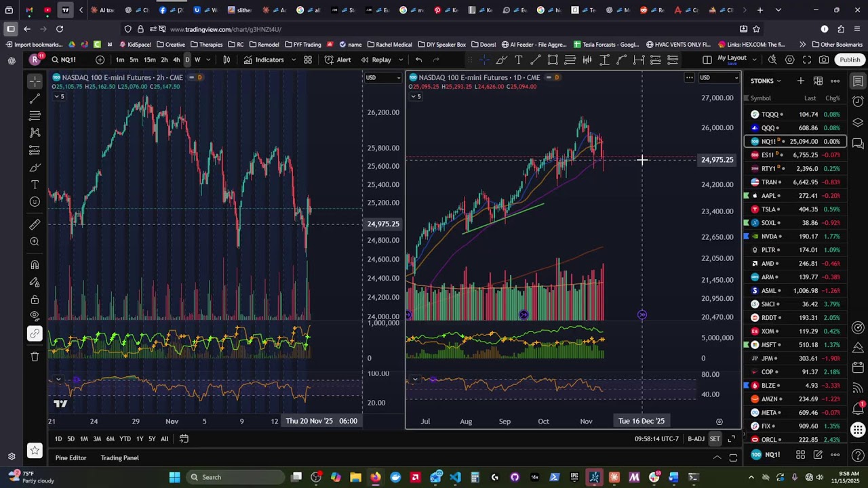Expand the STONKS watchlist dropdown
Screen dimensions: 868x488
(766, 81)
